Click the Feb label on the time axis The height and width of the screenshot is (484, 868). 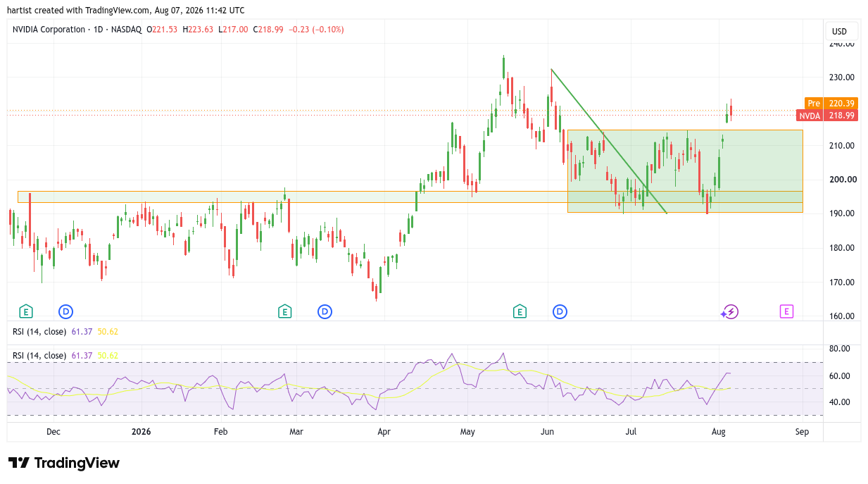(x=220, y=431)
